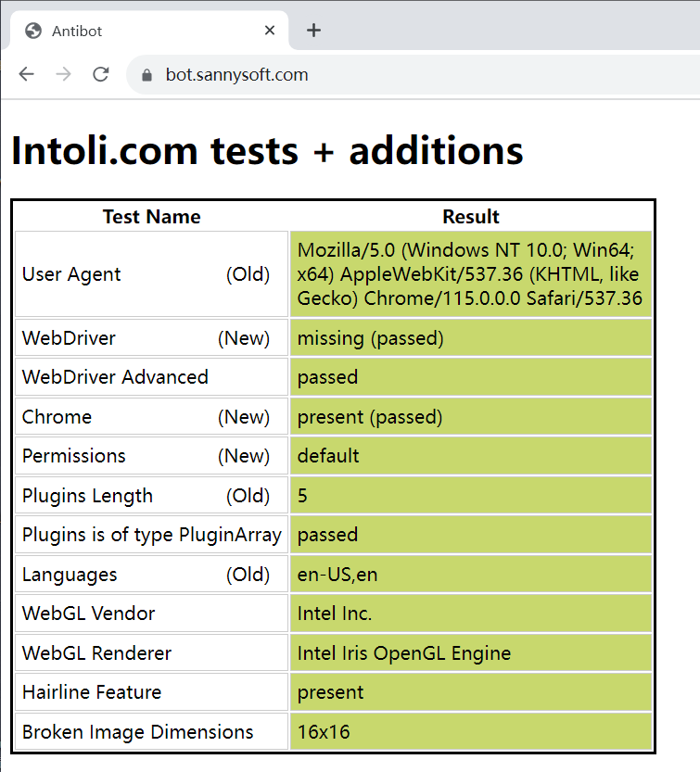Click the lock icon in address bar
Image resolution: width=700 pixels, height=772 pixels.
pos(146,75)
